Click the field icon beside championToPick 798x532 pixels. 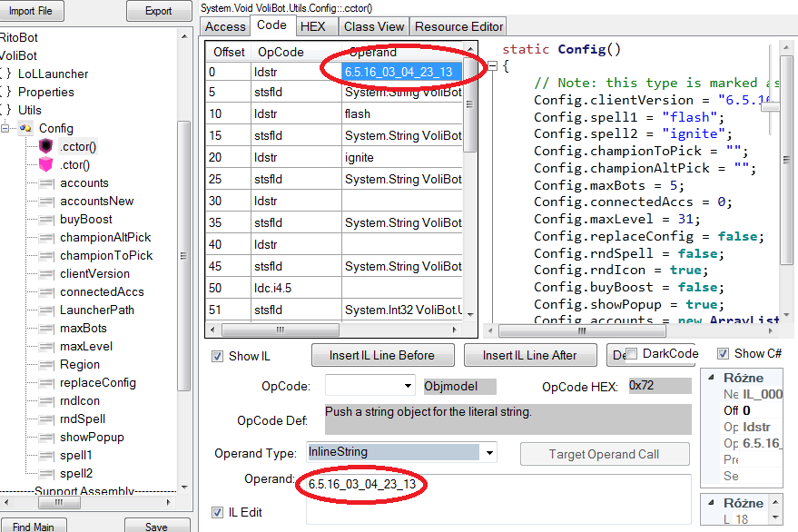tap(46, 256)
